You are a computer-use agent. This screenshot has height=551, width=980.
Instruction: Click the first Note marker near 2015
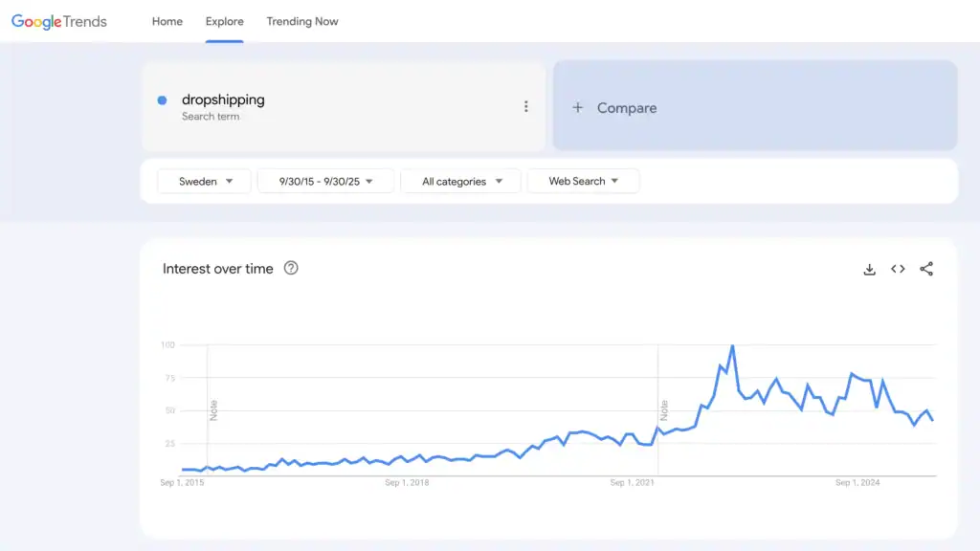click(x=213, y=410)
